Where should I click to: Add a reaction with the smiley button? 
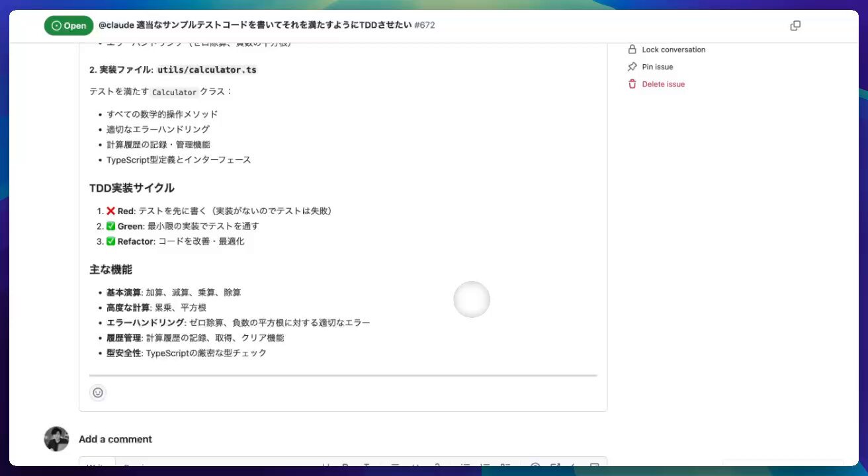point(98,393)
